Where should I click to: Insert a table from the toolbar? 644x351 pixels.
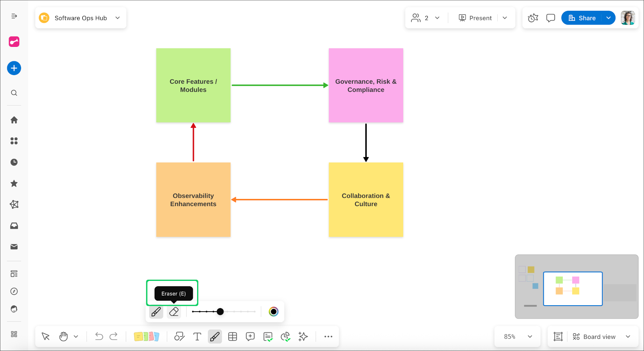[233, 337]
